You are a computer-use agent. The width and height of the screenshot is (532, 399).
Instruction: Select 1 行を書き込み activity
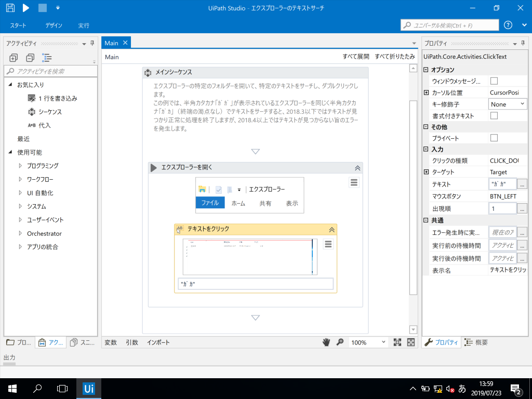(x=52, y=98)
